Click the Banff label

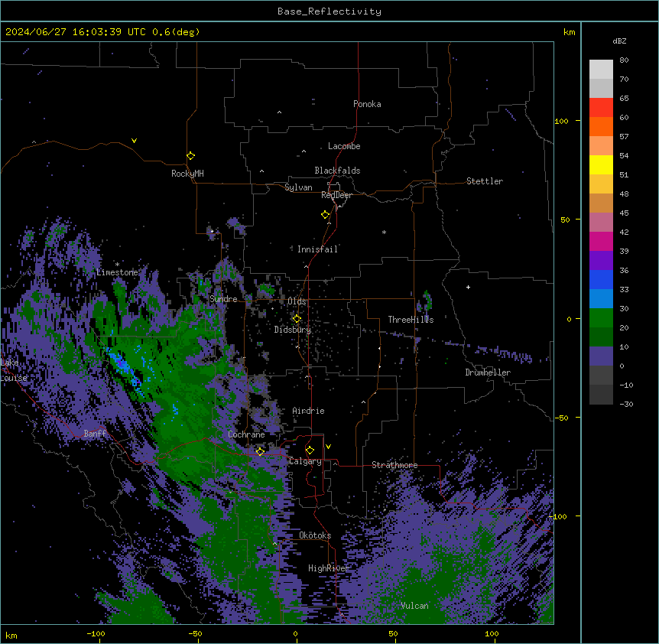(95, 434)
